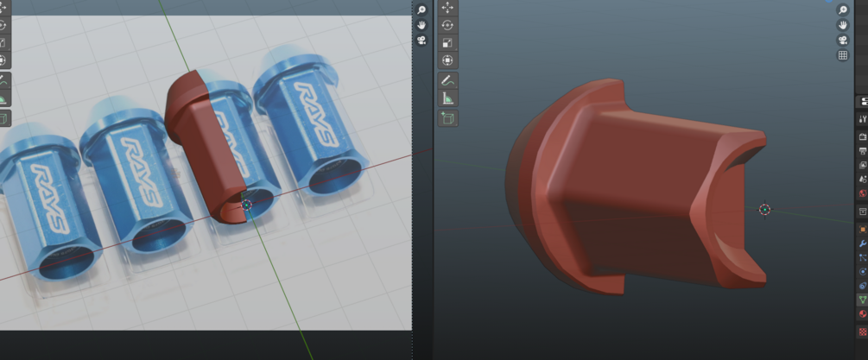This screenshot has height=360, width=868.
Task: Click the 3D cursor in right viewport
Action: point(765,210)
